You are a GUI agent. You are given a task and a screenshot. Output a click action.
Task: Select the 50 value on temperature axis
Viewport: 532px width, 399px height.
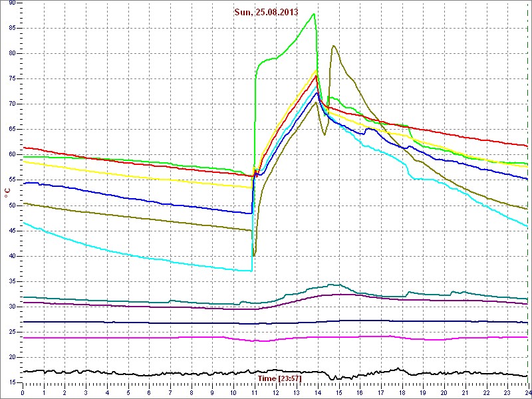[12, 205]
